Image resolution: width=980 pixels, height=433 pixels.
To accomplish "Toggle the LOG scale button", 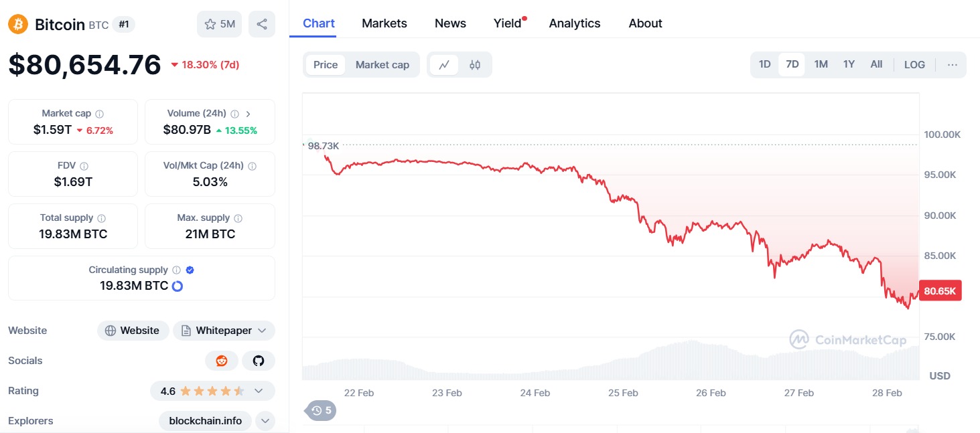I will coord(914,65).
